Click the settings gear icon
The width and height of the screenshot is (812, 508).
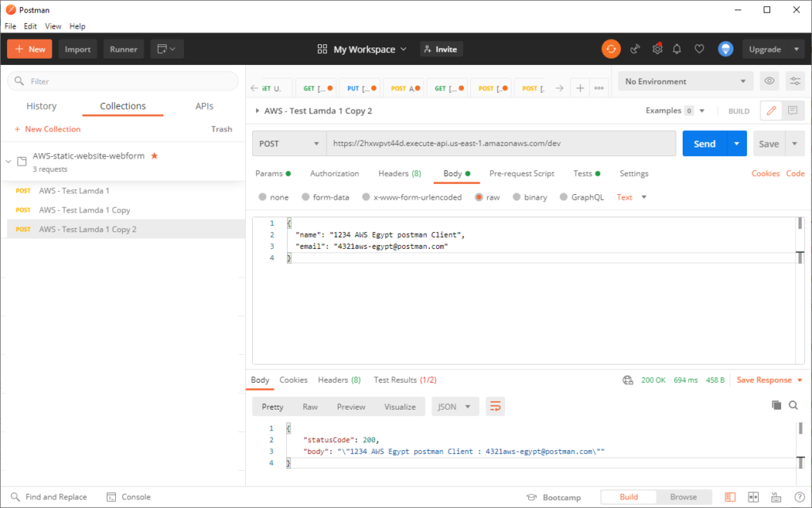657,48
